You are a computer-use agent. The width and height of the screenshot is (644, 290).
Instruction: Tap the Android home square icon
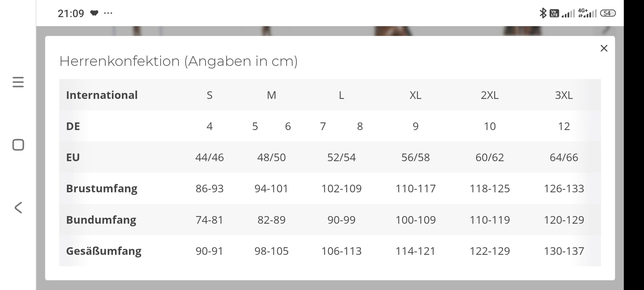pyautogui.click(x=18, y=145)
